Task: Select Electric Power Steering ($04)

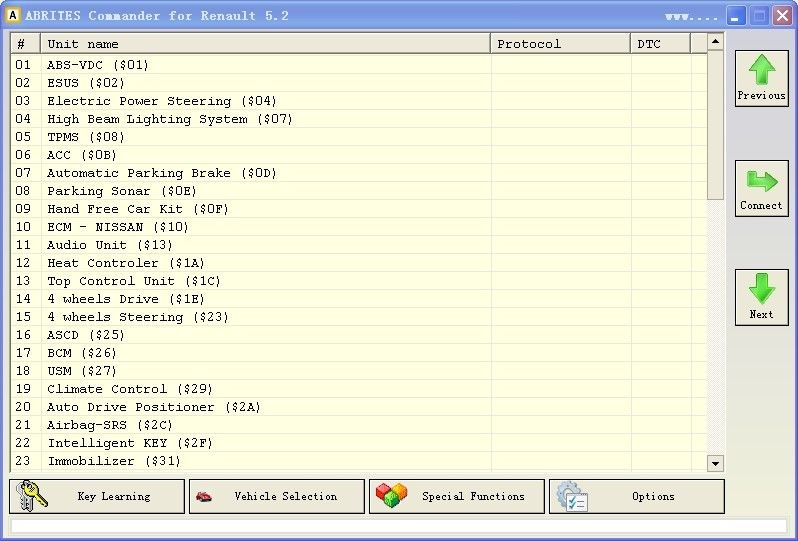Action: (358, 101)
